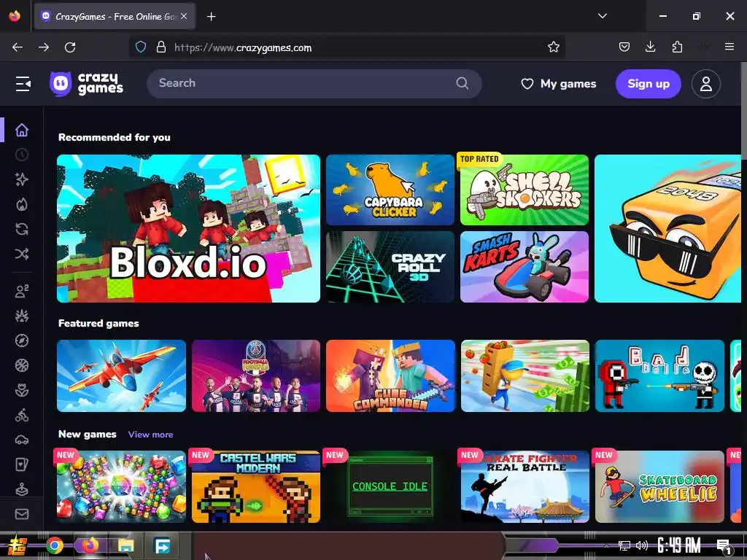The image size is (747, 560).
Task: Open Console Idle game
Action: 391,486
